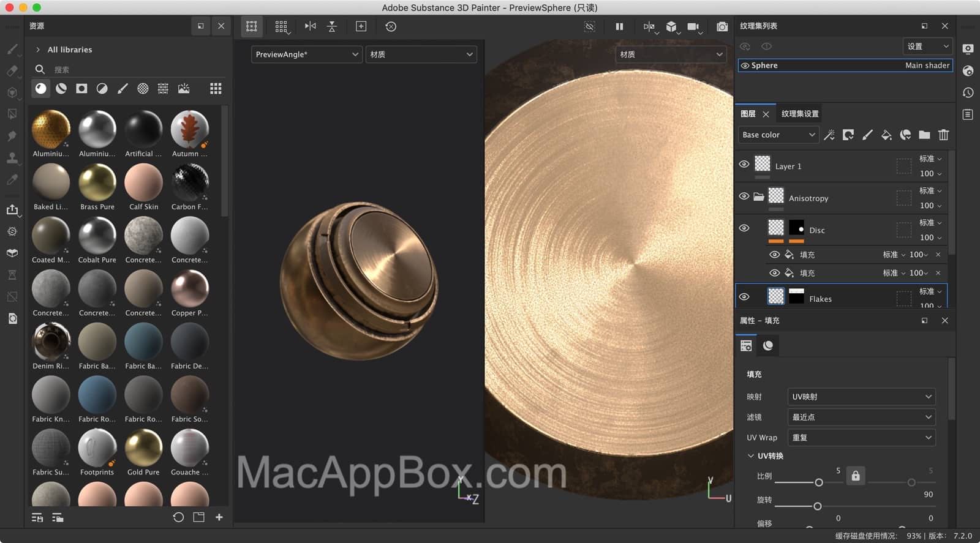The image size is (980, 543).
Task: Hide Layer 1 using its eye icon
Action: pos(744,164)
